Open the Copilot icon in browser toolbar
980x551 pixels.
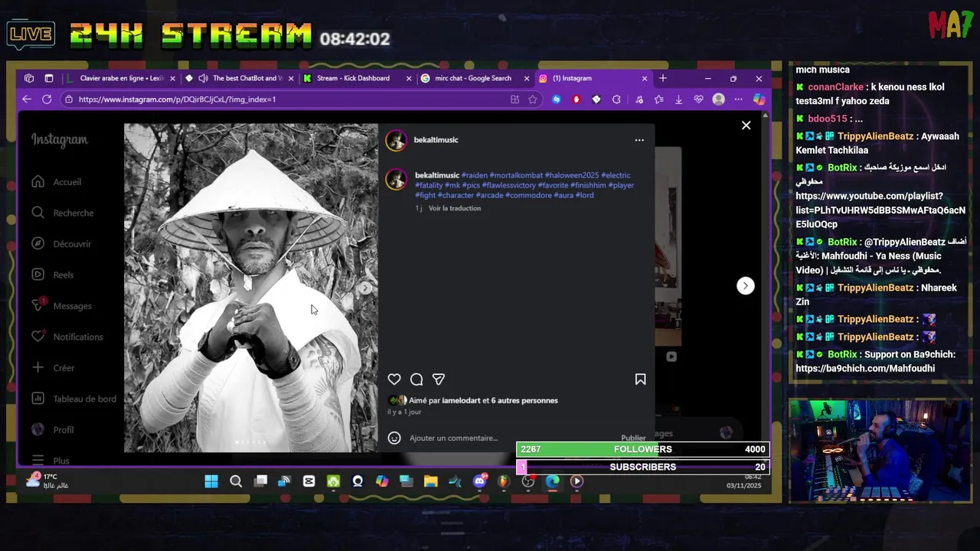pos(759,99)
